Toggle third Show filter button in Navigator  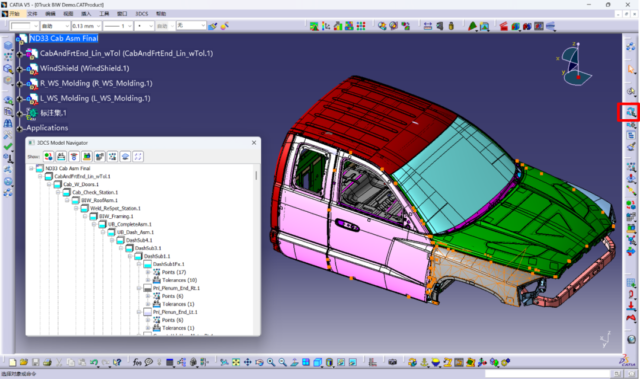click(x=74, y=157)
